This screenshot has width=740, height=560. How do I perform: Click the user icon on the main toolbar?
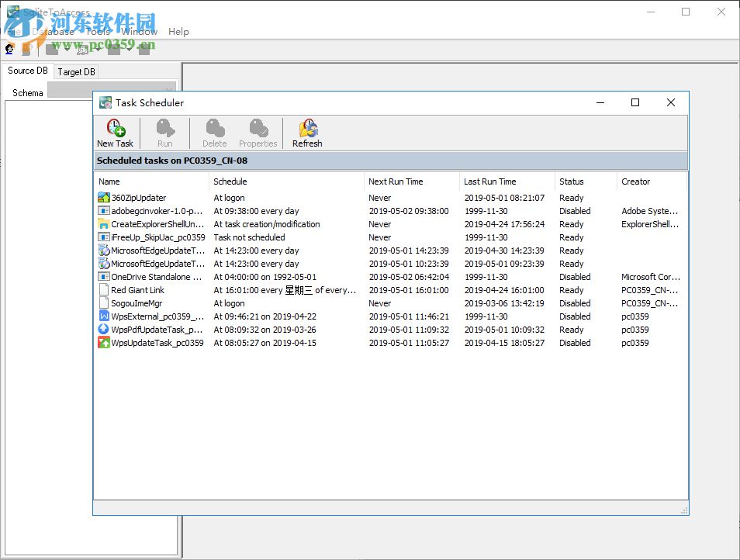tap(9, 48)
